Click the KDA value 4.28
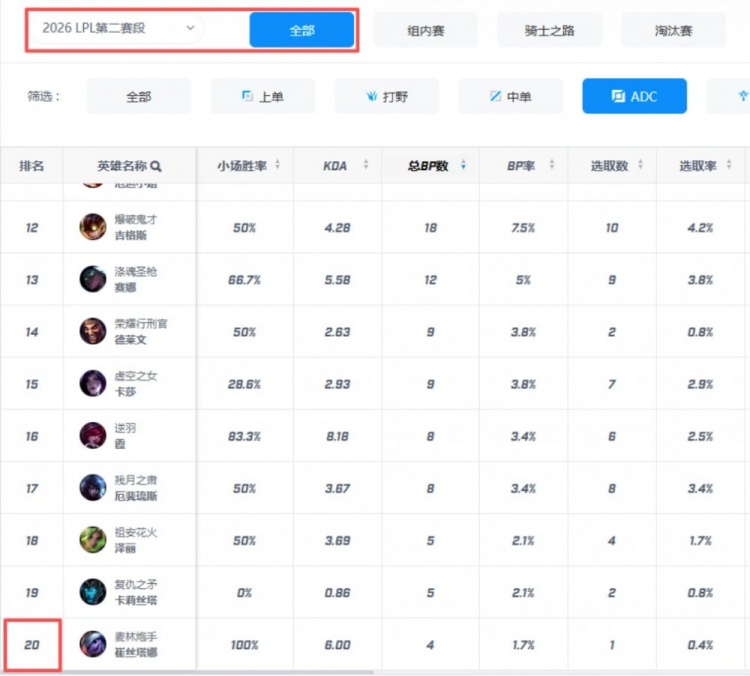The width and height of the screenshot is (750, 676). coord(338,228)
